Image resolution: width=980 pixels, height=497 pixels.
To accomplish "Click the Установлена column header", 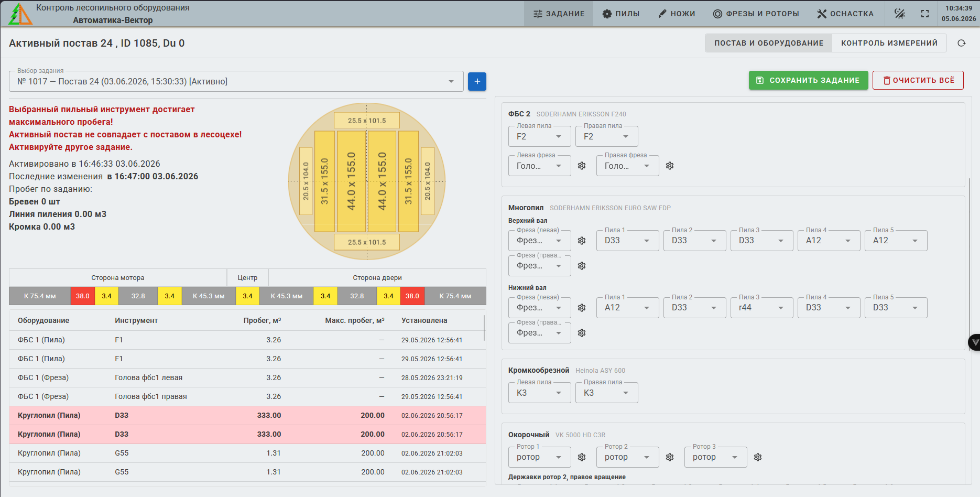I will 424,320.
